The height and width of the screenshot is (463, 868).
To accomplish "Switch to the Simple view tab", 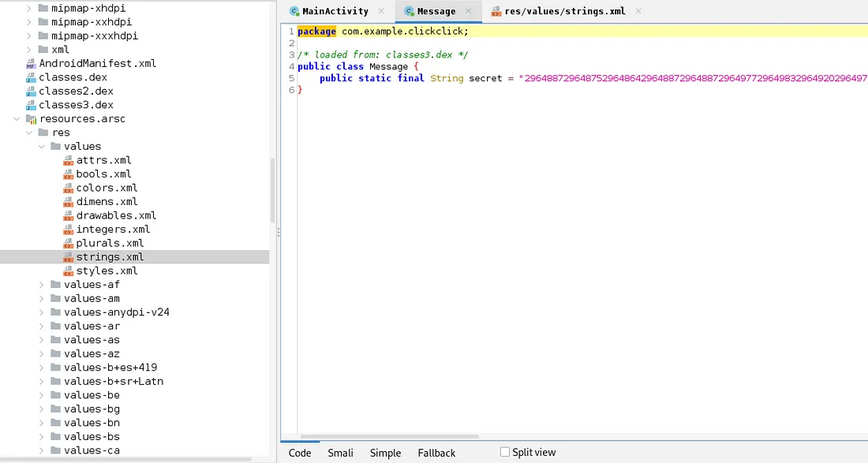I will point(385,453).
